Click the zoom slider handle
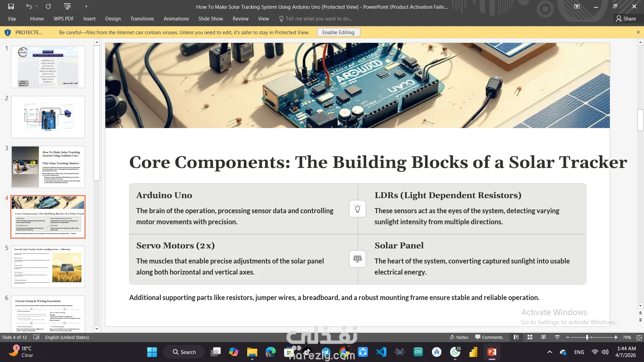644x362 pixels. click(587, 337)
